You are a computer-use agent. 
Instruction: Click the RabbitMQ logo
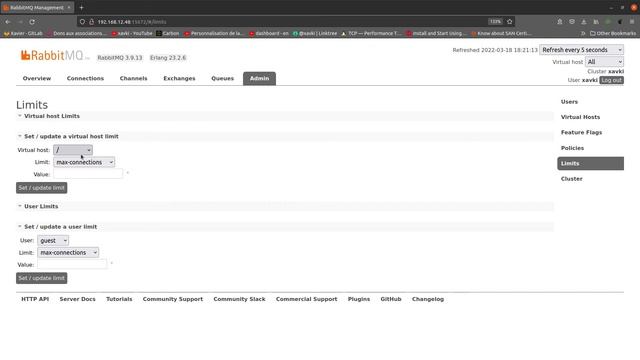(55, 56)
